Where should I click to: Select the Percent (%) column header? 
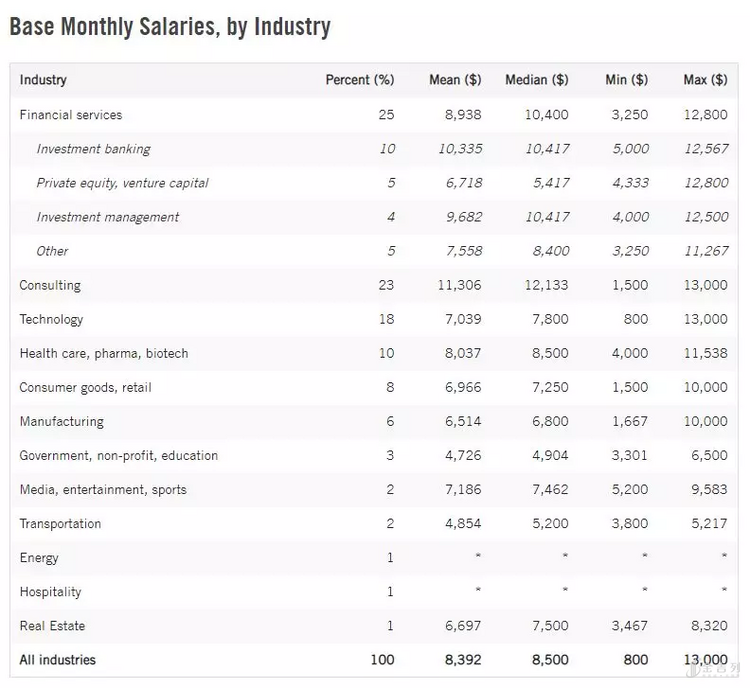tap(360, 80)
